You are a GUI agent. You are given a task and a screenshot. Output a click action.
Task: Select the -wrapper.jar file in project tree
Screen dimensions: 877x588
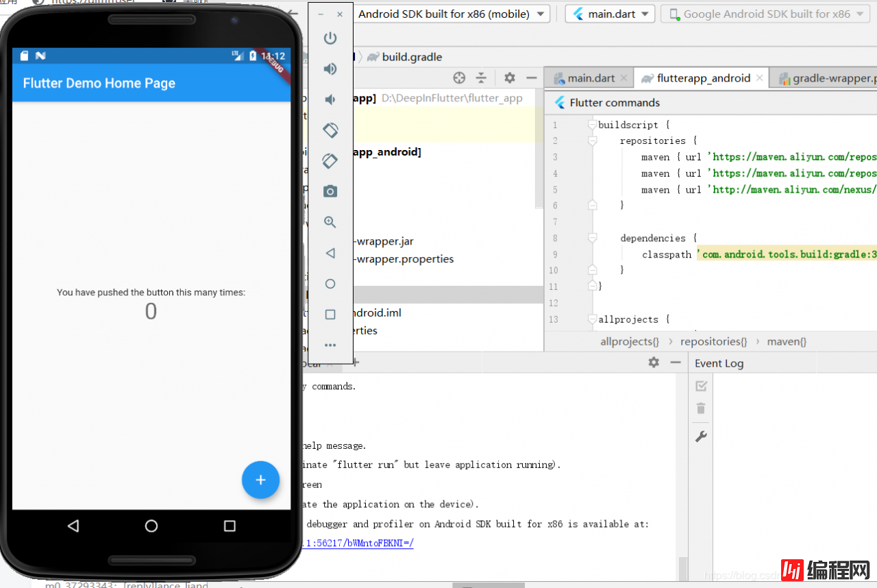coord(384,241)
